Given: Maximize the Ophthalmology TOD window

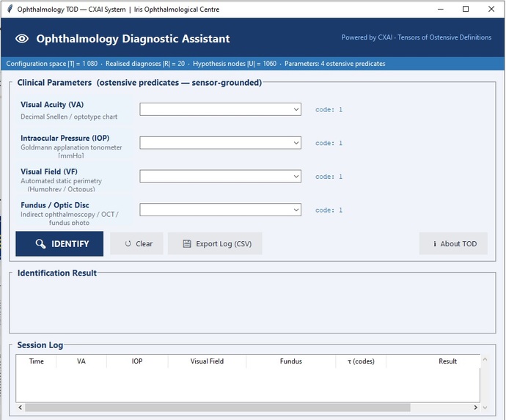Looking at the screenshot, I should 466,9.
